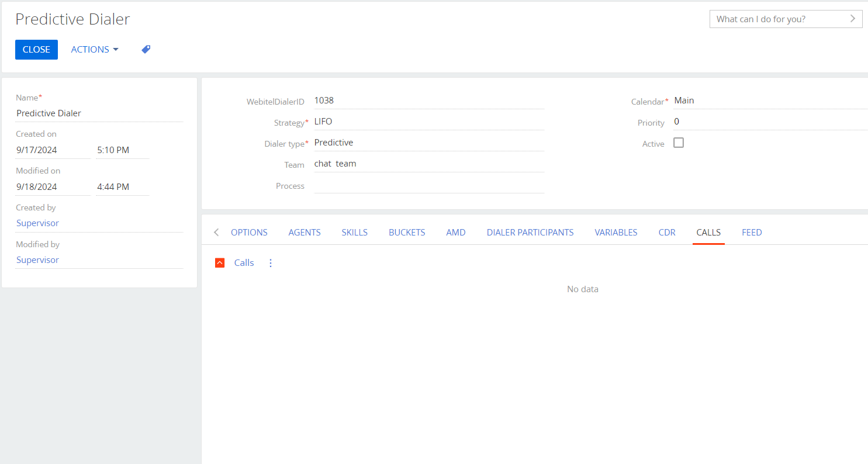Open the Strategy field showing LIFO
Image resolution: width=868 pixels, height=464 pixels.
pyautogui.click(x=428, y=122)
